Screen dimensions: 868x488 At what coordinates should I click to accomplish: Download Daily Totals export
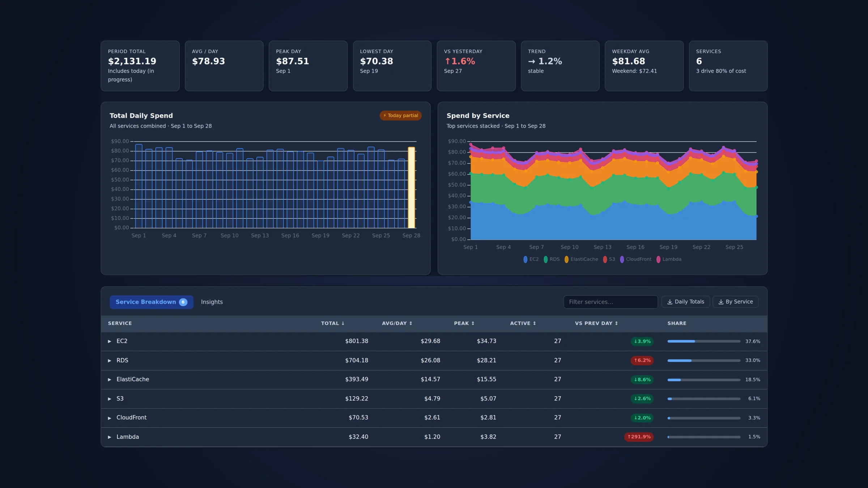click(x=686, y=302)
